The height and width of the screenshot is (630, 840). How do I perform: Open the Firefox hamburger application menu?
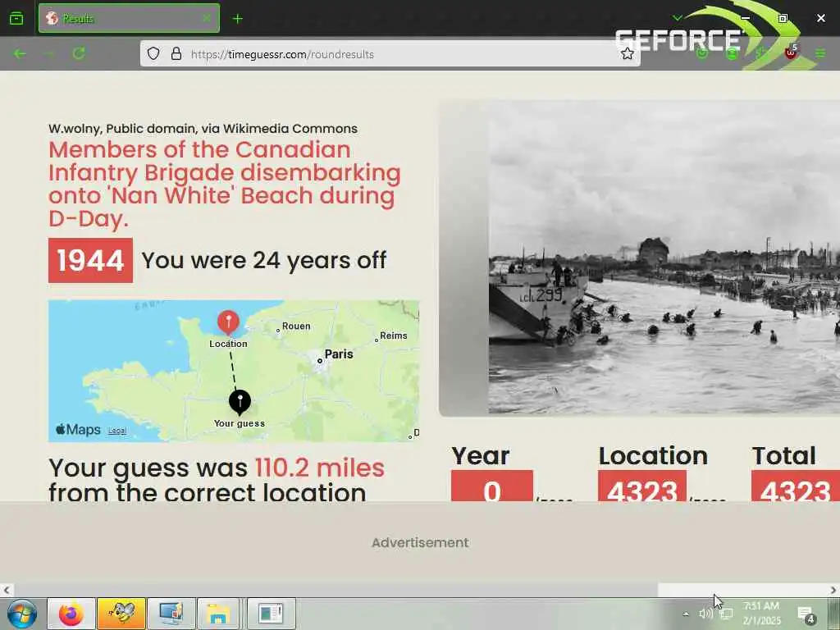[820, 53]
